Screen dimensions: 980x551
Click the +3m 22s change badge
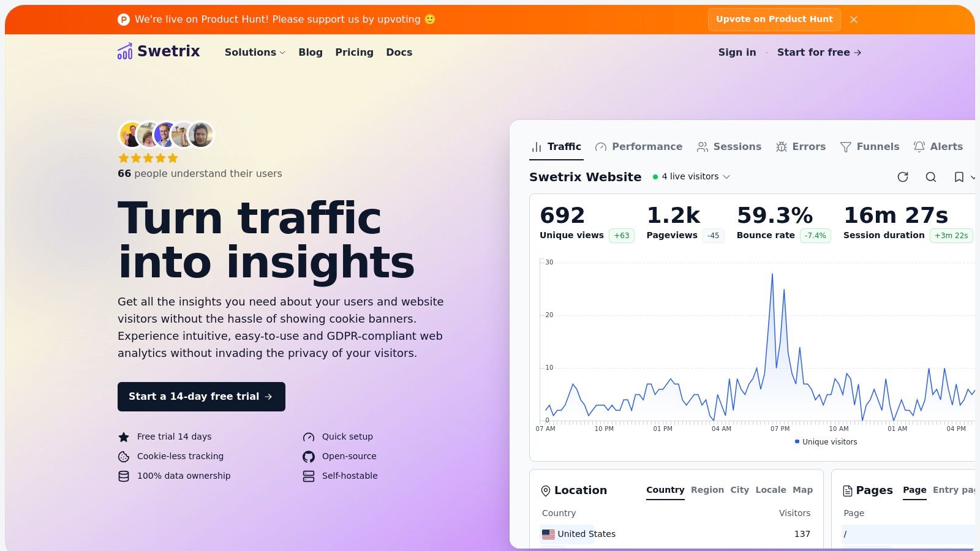coord(951,236)
